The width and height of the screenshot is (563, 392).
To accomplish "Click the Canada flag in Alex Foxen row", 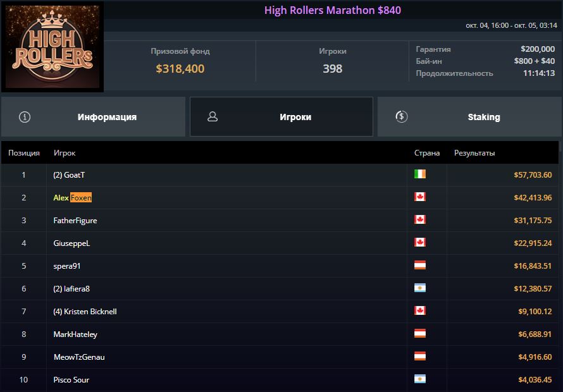I will pos(420,197).
